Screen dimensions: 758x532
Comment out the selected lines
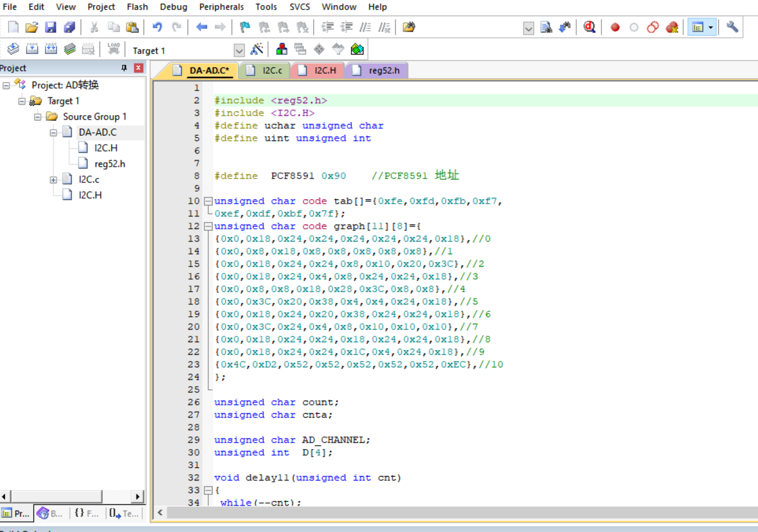click(365, 27)
